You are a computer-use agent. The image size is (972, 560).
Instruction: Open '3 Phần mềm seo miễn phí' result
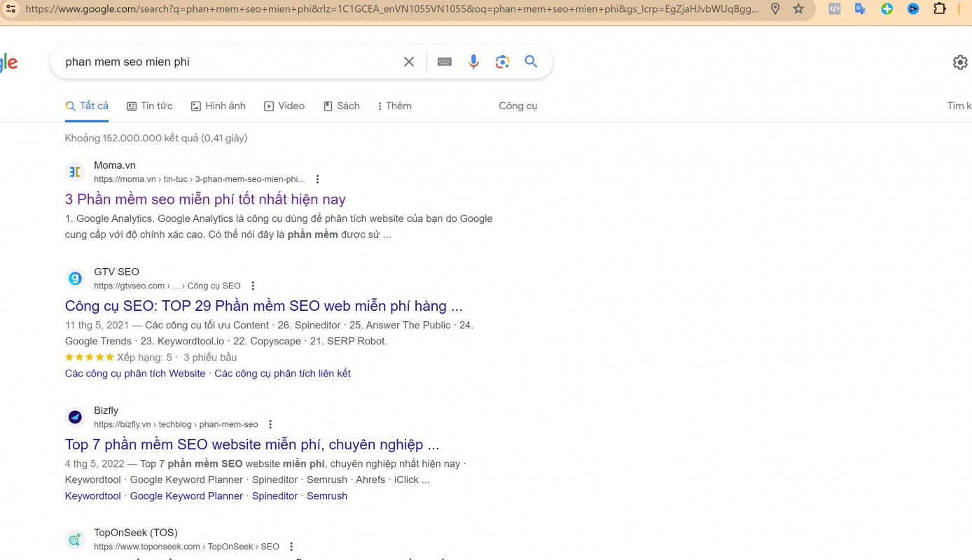pos(205,199)
